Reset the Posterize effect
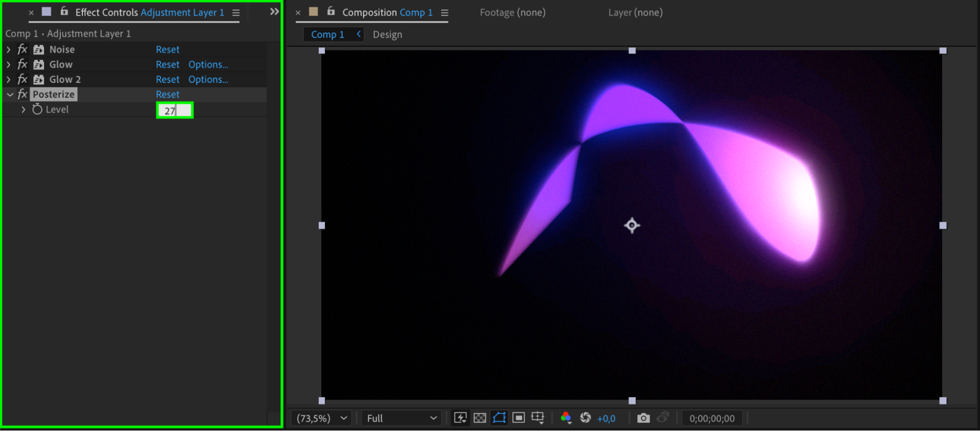 [168, 94]
